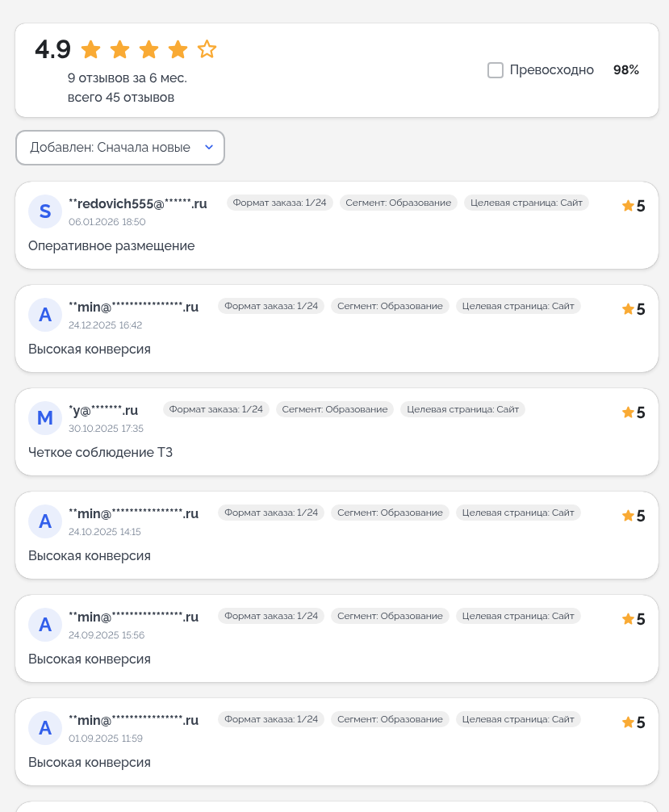669x812 pixels.
Task: Click Формат заказа tag on 06.01.2026 review
Action: coord(279,203)
